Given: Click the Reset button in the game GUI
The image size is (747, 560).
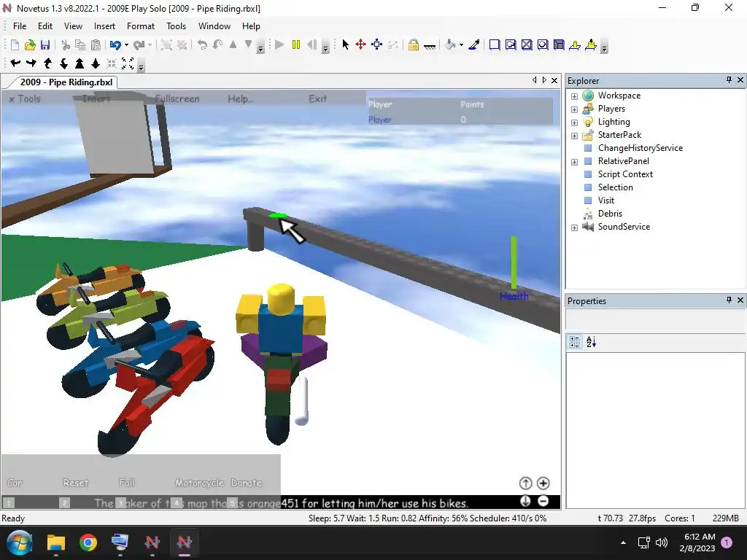Looking at the screenshot, I should coord(76,483).
